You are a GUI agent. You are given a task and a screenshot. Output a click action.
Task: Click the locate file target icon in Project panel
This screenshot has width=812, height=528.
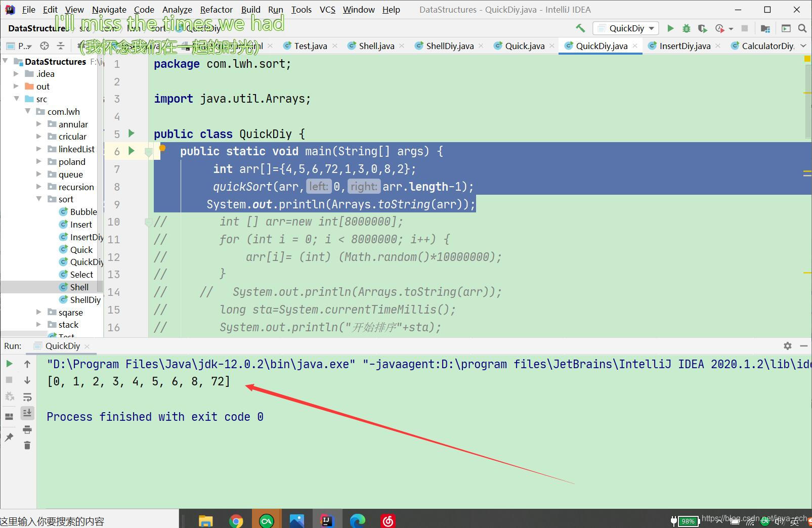(45, 46)
